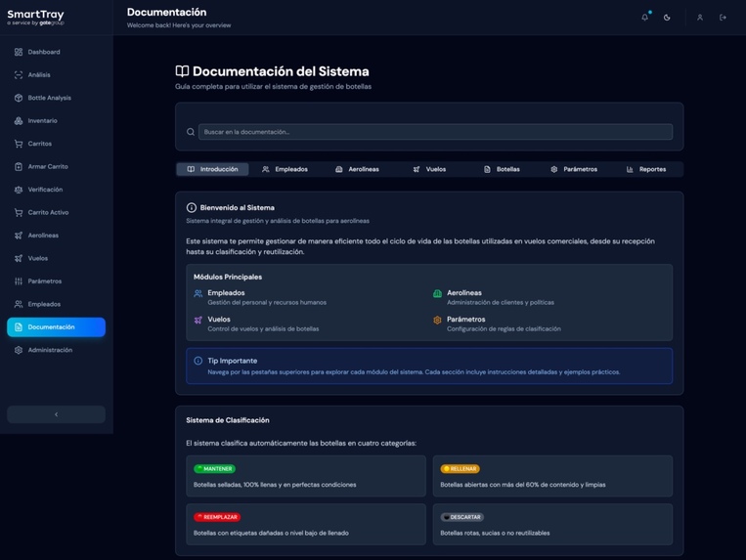Viewport: 746px width, 560px height.
Task: Click the 'Sistema de Clasificación' heading
Action: pos(228,420)
